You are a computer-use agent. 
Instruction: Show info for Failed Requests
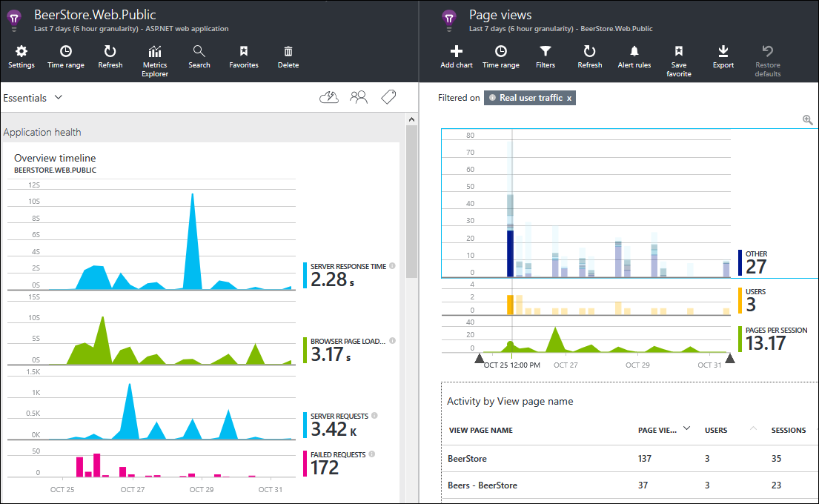[x=372, y=454]
